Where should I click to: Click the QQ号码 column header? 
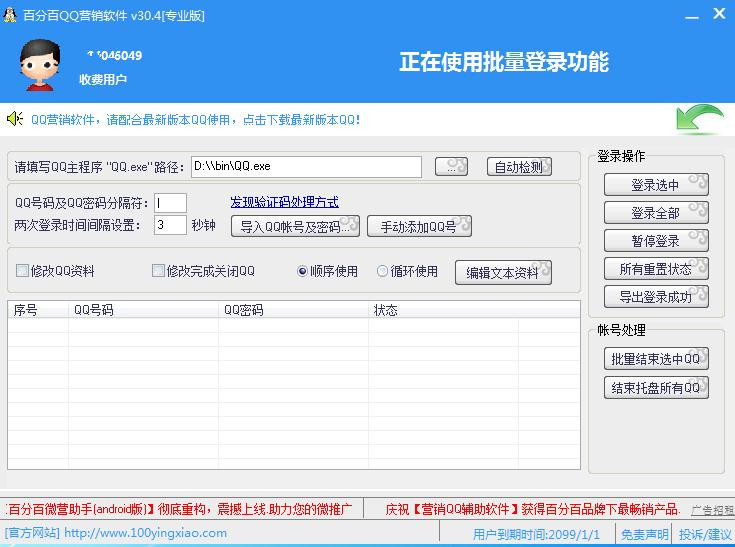[x=143, y=310]
